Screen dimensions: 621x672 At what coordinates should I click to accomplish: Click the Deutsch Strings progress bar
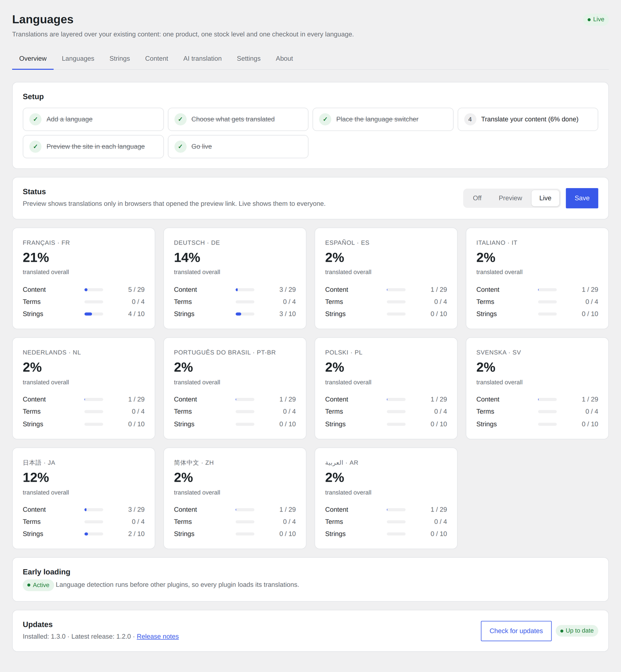point(245,314)
